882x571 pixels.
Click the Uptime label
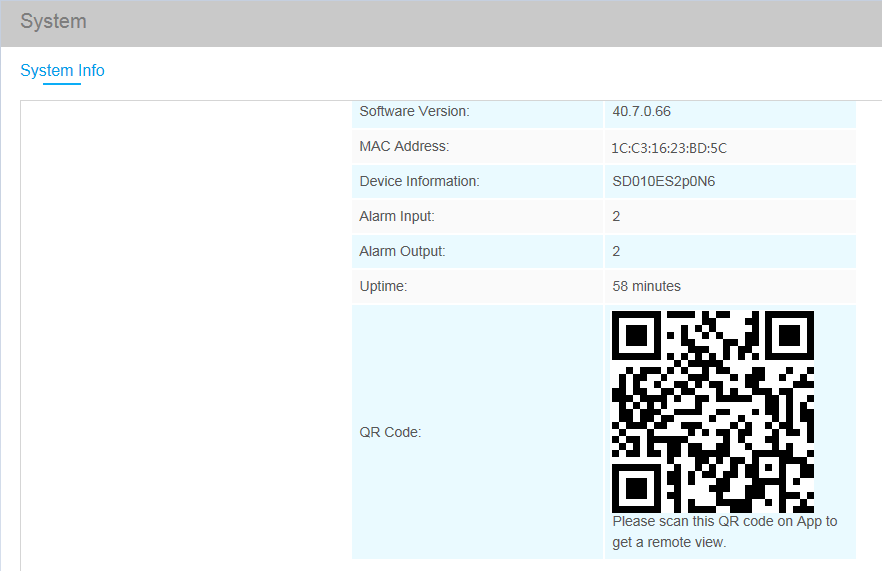[x=383, y=286]
